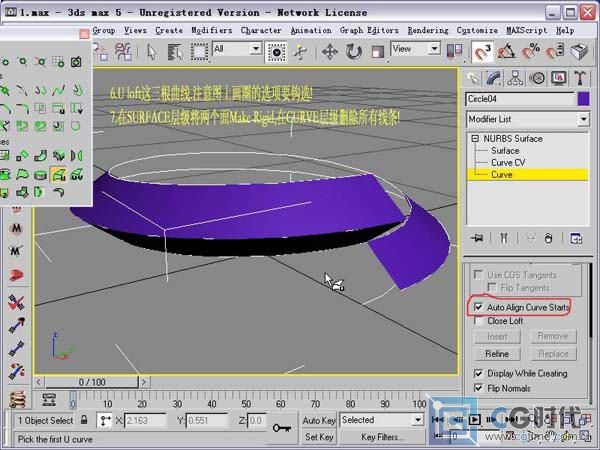The width and height of the screenshot is (600, 450).
Task: Select the highlighted U Loft tool in NURBS toolbox
Action: pyautogui.click(x=58, y=175)
